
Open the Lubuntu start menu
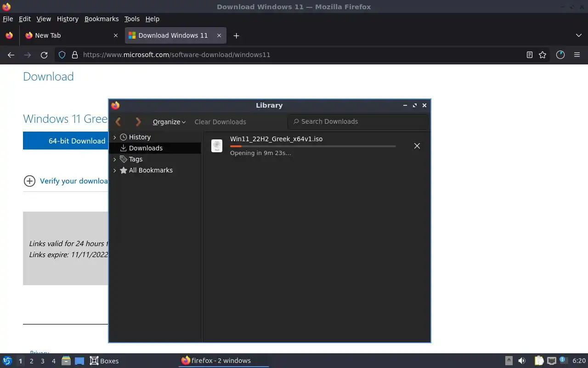7,361
